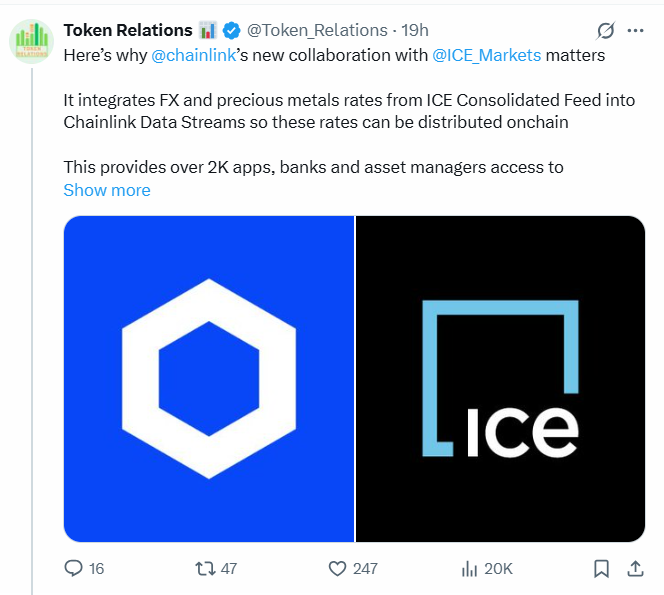Reply to the tweet with comment icon
The image size is (664, 595).
click(x=74, y=568)
